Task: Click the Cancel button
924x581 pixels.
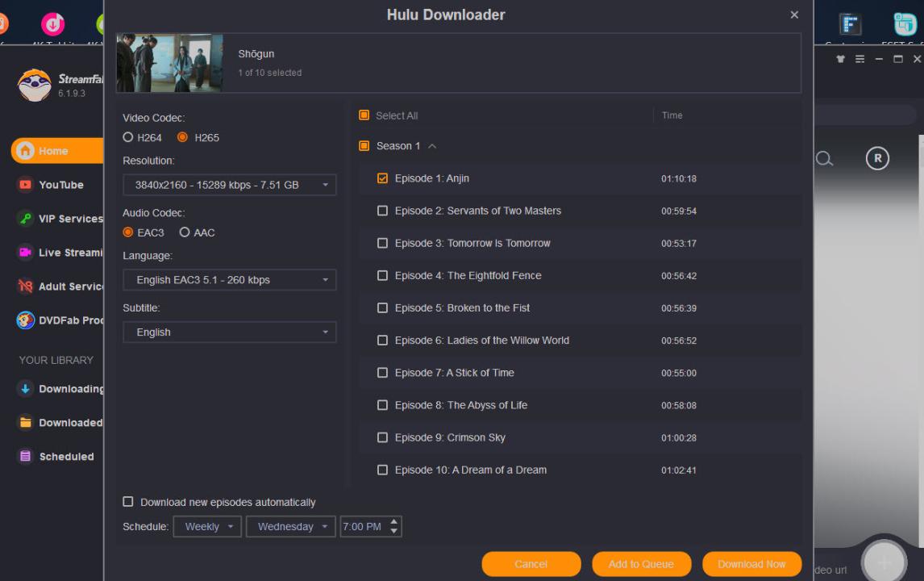Action: click(531, 564)
